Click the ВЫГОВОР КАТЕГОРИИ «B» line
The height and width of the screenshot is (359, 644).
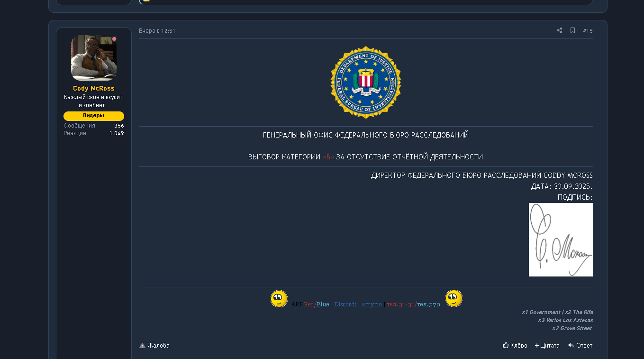(366, 157)
